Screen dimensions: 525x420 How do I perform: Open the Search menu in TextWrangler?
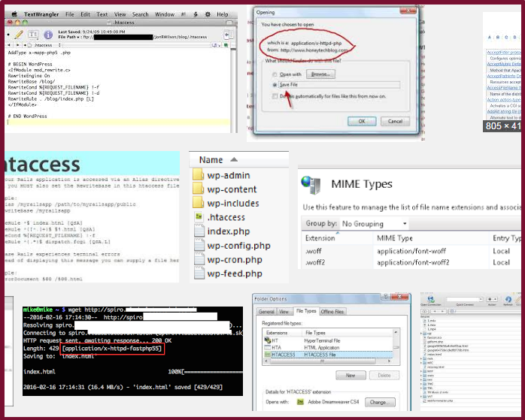tap(140, 14)
